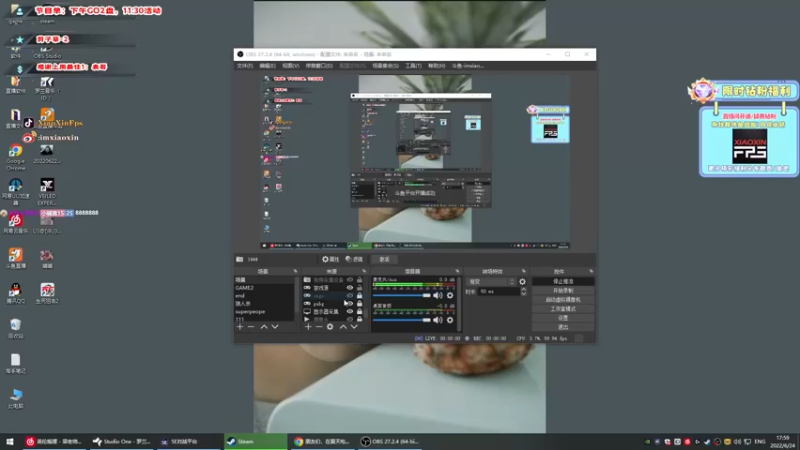Screen dimensions: 800x450
Task: Add a new source with plus icon
Action: 308,327
